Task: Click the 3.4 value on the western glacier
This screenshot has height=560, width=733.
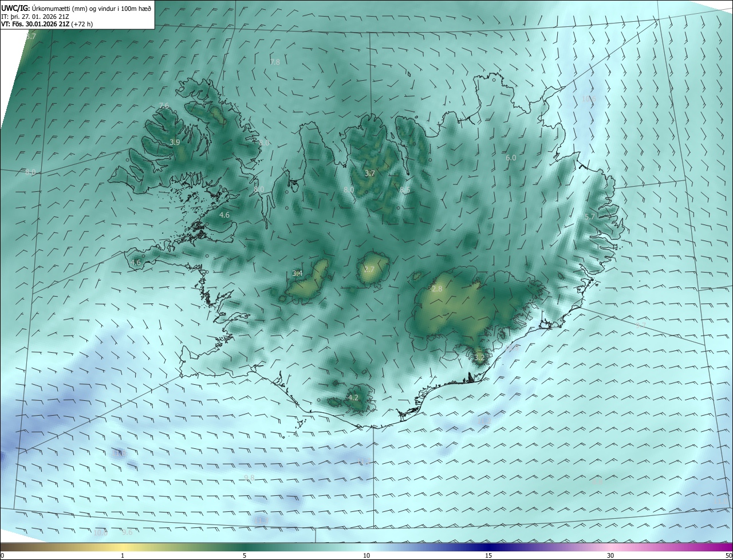Action: [x=297, y=274]
